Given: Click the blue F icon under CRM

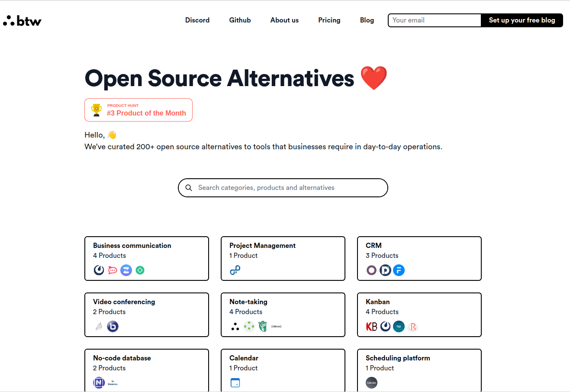Looking at the screenshot, I should (x=399, y=270).
